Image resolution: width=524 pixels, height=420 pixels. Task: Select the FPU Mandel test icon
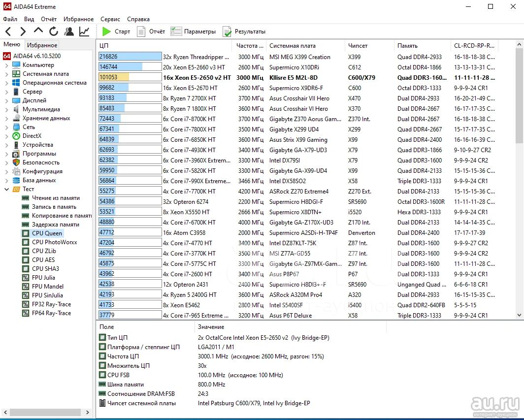point(26,287)
